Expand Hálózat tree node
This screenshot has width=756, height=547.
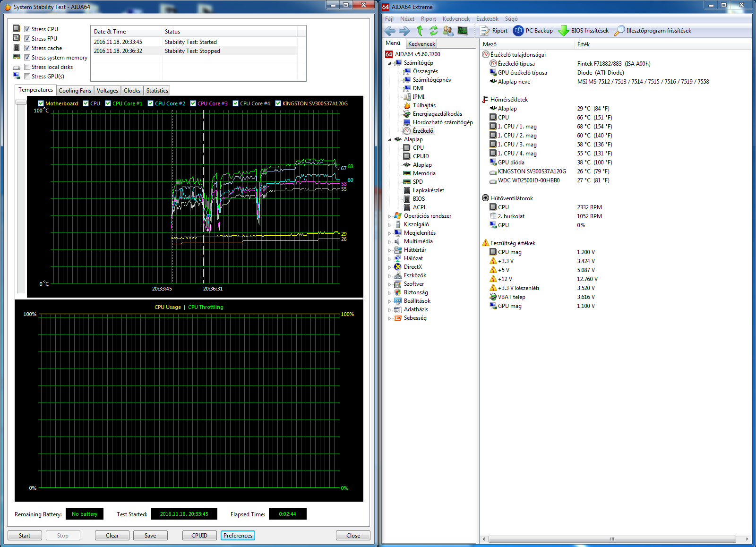(390, 259)
